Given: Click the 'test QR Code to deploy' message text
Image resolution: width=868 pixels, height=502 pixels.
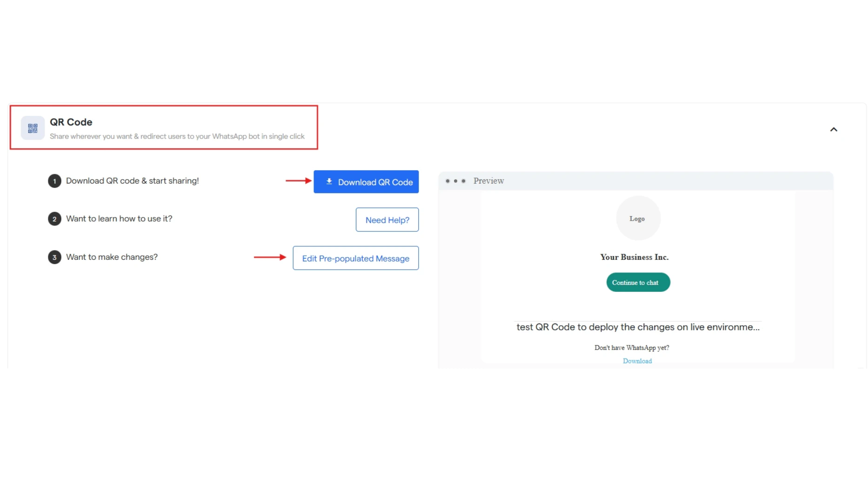Looking at the screenshot, I should point(638,327).
